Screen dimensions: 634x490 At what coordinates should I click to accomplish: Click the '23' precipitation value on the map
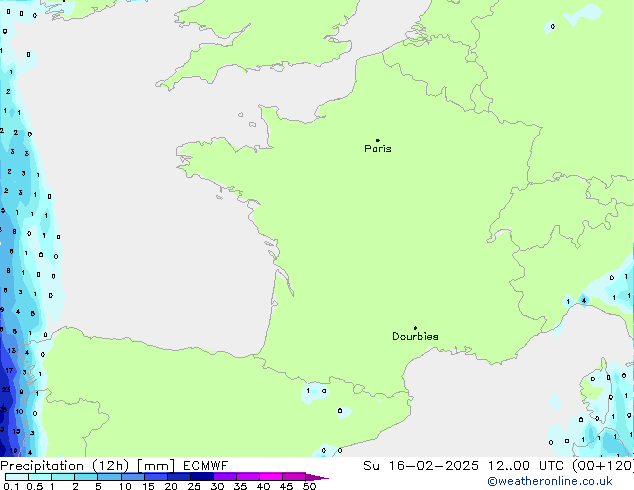tap(6, 390)
